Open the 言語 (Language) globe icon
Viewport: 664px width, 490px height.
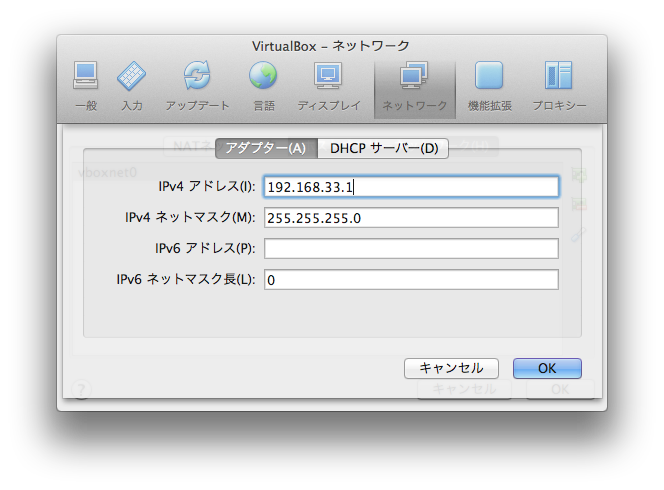(x=263, y=86)
